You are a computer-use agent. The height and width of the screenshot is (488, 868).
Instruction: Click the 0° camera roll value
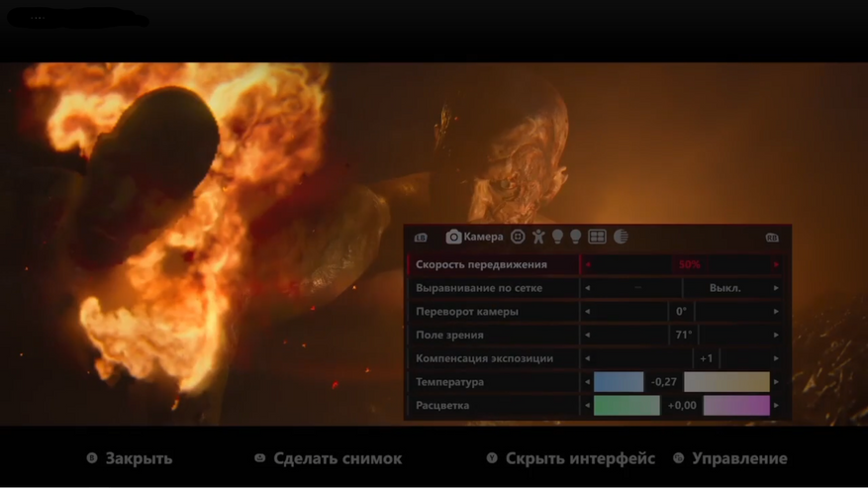[681, 311]
